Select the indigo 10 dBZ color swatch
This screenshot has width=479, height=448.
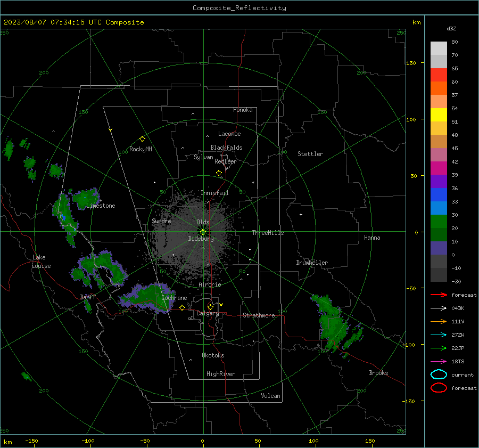439,248
